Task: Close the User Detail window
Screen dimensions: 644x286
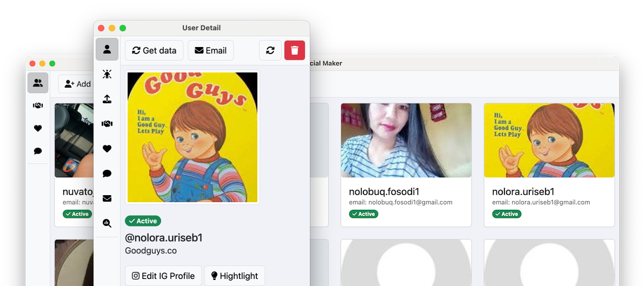Action: coord(101,28)
